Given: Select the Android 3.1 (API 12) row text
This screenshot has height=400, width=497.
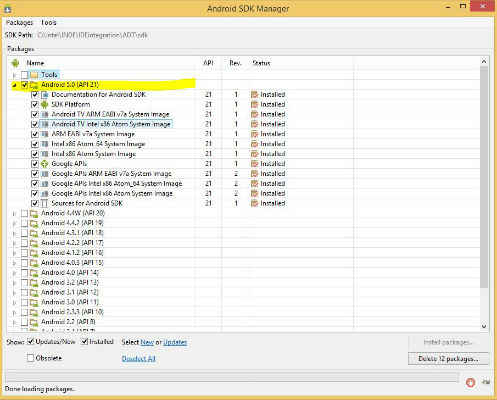Looking at the screenshot, I should [70, 292].
